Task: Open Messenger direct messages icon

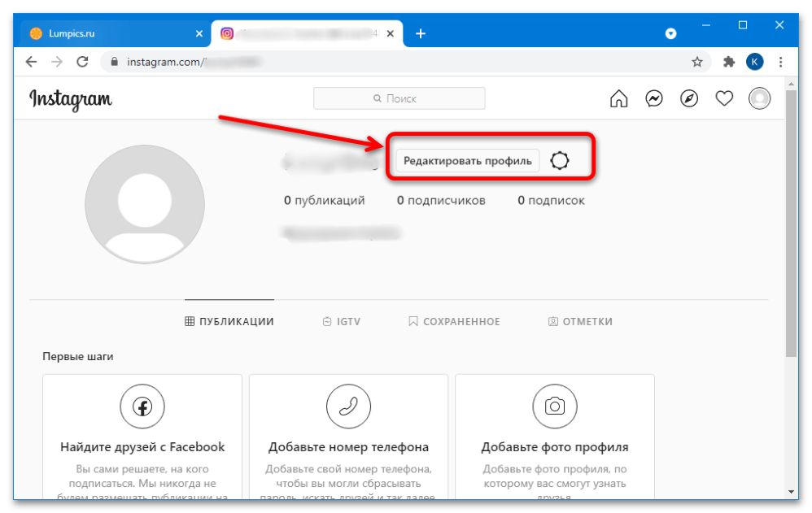Action: pos(654,99)
